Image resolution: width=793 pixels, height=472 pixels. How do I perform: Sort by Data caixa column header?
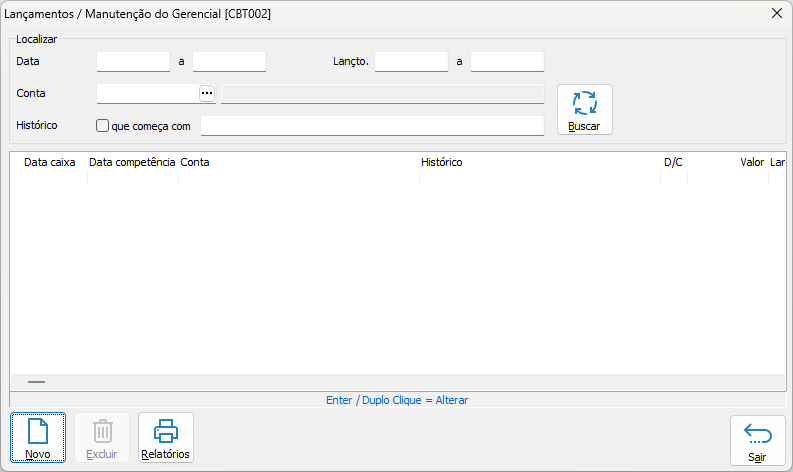coord(49,162)
